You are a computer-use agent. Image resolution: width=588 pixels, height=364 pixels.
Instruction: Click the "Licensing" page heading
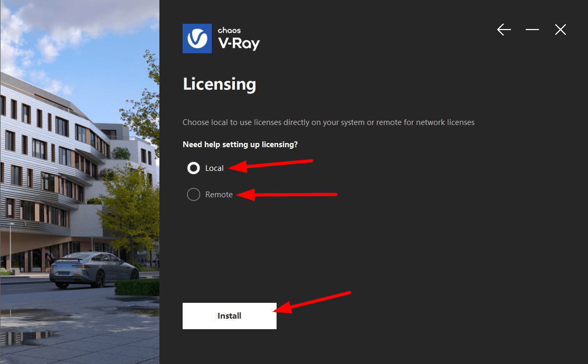[220, 84]
